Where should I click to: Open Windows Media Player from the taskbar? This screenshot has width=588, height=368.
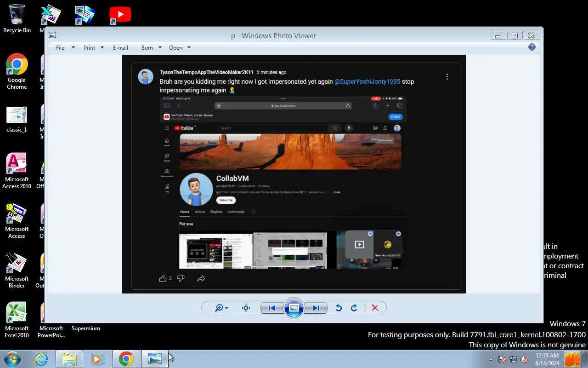click(x=97, y=359)
